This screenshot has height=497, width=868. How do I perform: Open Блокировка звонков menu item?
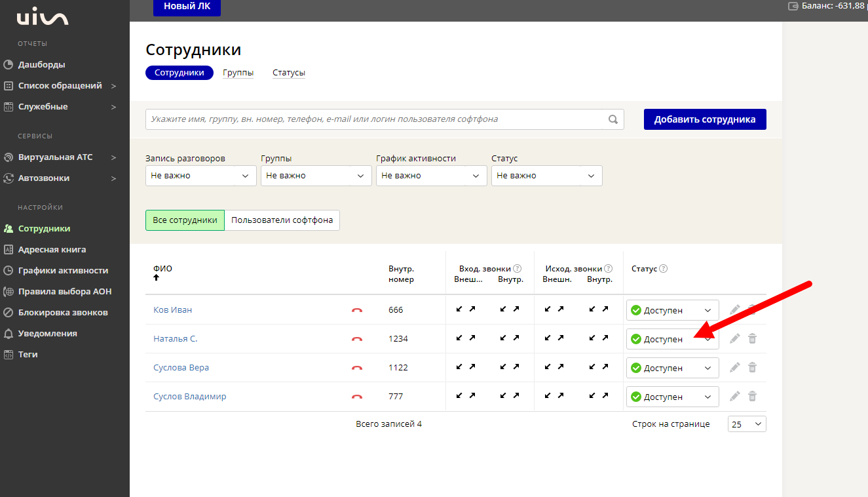coord(63,313)
